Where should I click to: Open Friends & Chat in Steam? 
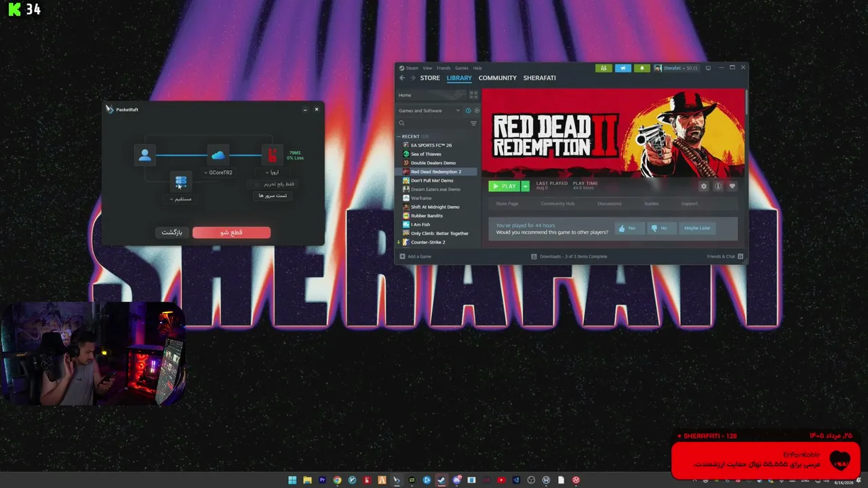[x=725, y=257]
